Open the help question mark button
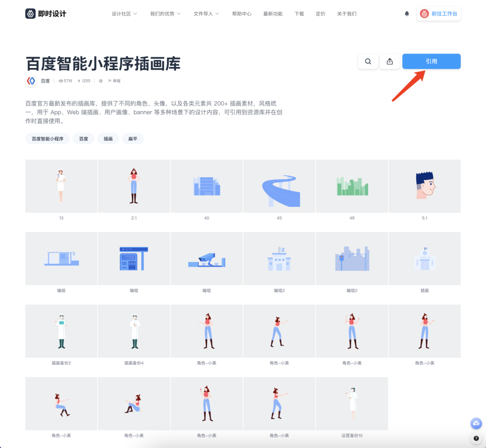The image size is (486, 448). tap(476, 438)
